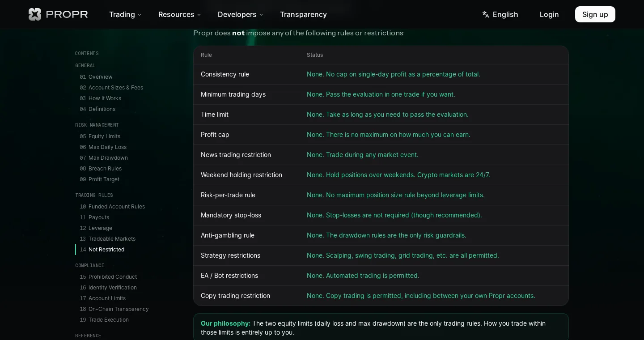Open the Transparency page
644x340 pixels.
[303, 14]
